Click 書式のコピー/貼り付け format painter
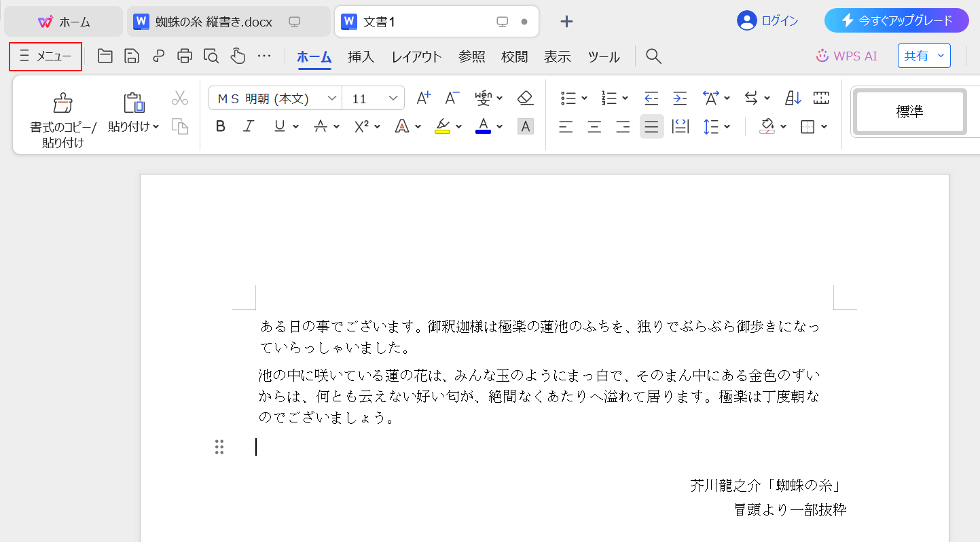 pyautogui.click(x=63, y=120)
